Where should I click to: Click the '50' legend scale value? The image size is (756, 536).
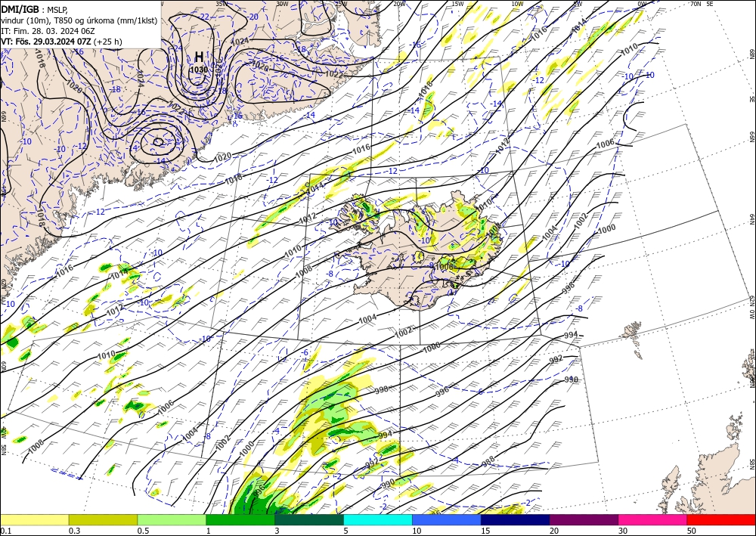coord(692,531)
